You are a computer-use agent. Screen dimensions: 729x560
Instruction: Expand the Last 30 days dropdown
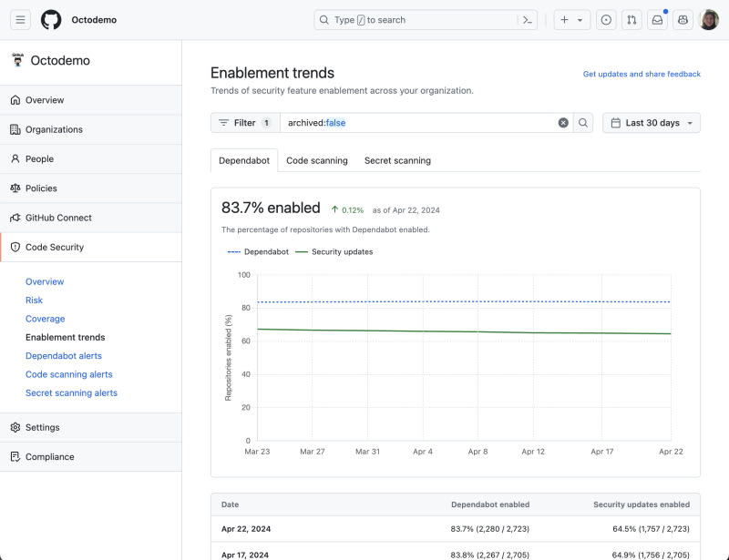[652, 123]
